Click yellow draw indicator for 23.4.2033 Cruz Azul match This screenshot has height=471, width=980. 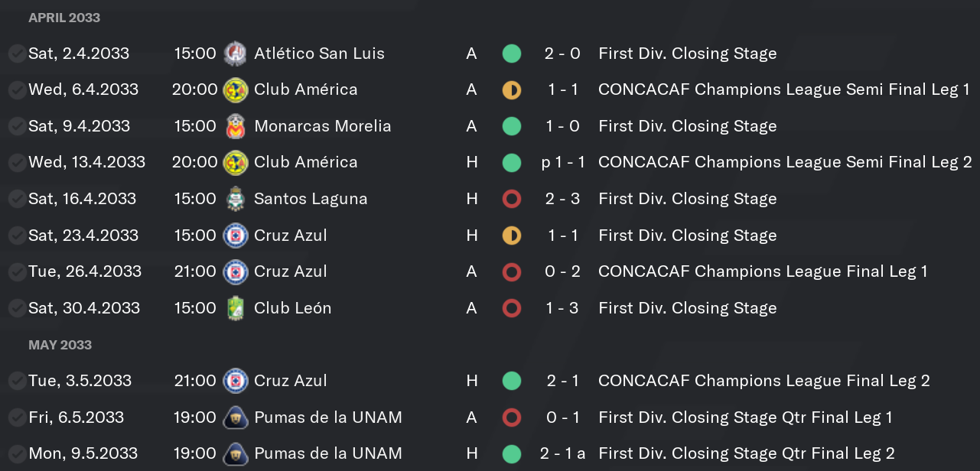pos(512,235)
